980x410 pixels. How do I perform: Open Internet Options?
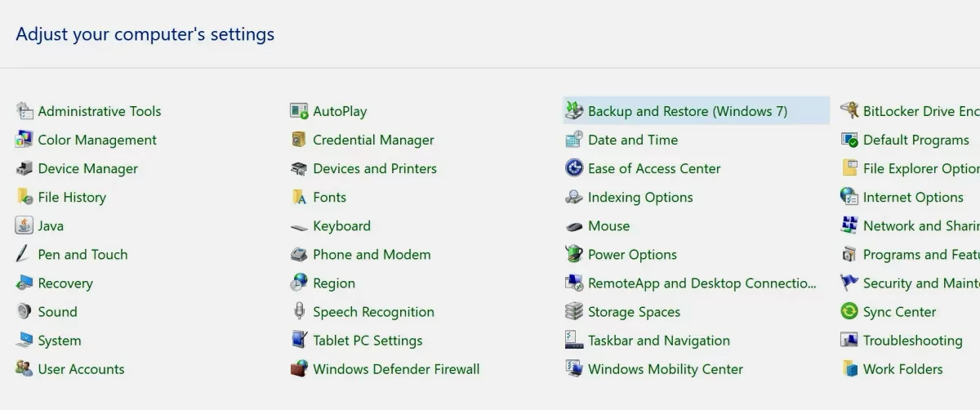tap(913, 197)
